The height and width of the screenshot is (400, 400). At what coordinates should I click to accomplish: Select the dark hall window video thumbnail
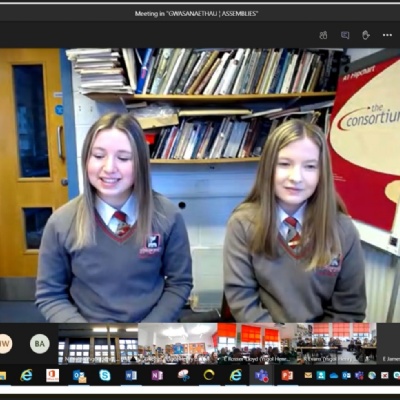point(98,343)
